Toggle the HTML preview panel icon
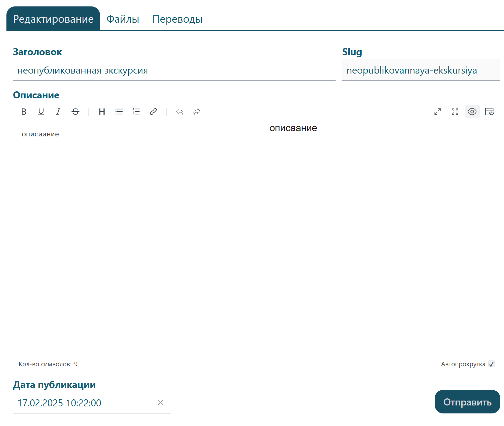Image resolution: width=504 pixels, height=426 pixels. (x=489, y=112)
